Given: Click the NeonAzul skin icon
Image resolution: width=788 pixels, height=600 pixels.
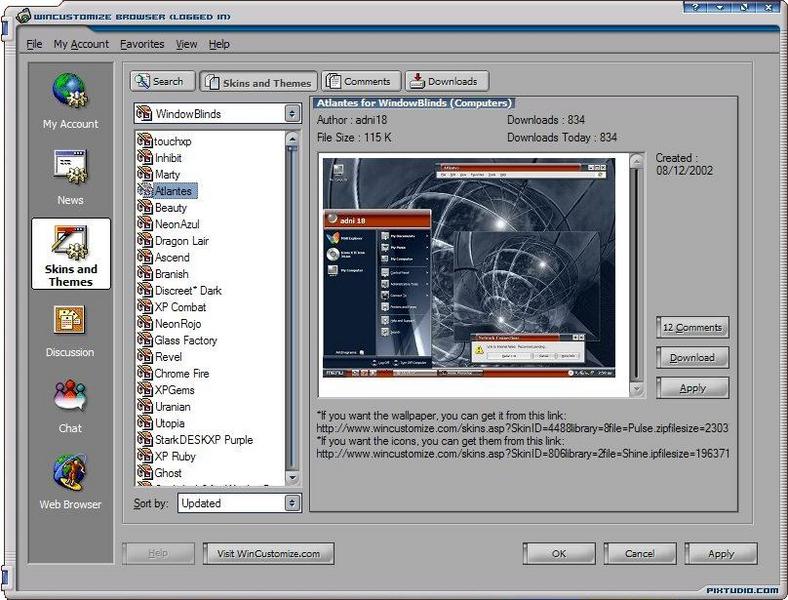Looking at the screenshot, I should [145, 224].
